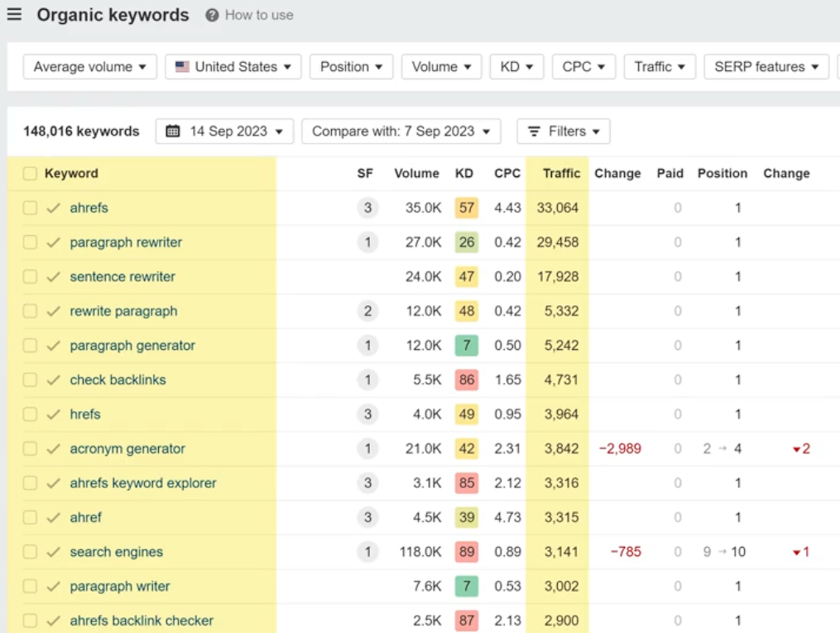The image size is (840, 633).
Task: Click the green KD 7 badge for paragraph generator
Action: tap(467, 345)
